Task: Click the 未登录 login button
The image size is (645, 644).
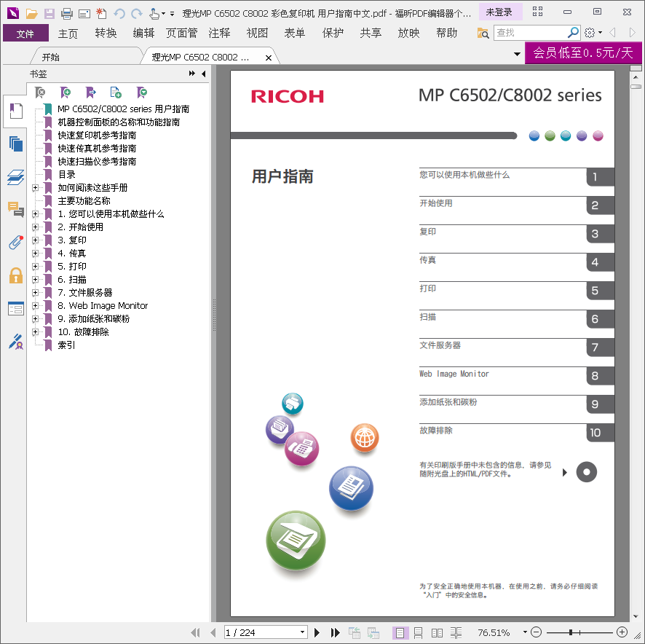Action: tap(500, 12)
